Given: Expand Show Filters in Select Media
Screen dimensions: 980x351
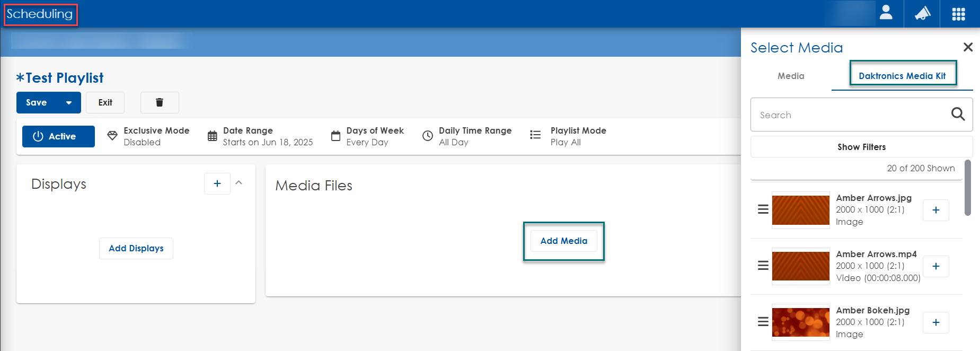Looking at the screenshot, I should 861,147.
